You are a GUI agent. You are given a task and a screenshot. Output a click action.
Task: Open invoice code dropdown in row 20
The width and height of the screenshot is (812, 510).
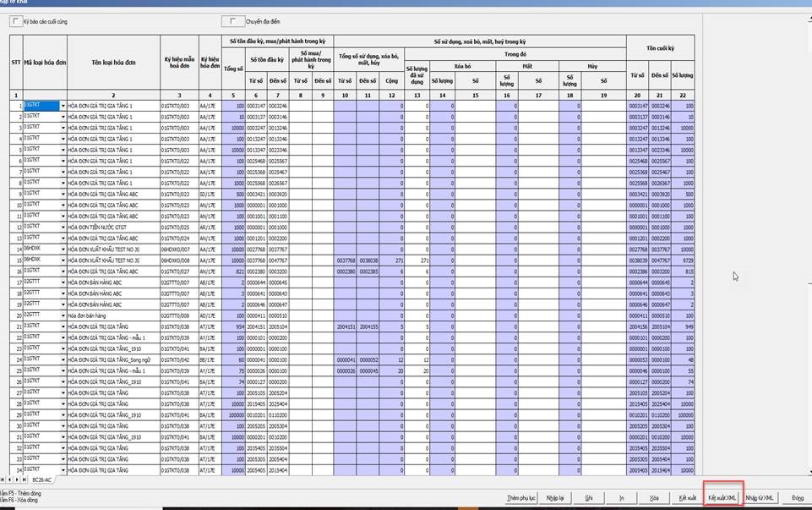[x=63, y=315]
